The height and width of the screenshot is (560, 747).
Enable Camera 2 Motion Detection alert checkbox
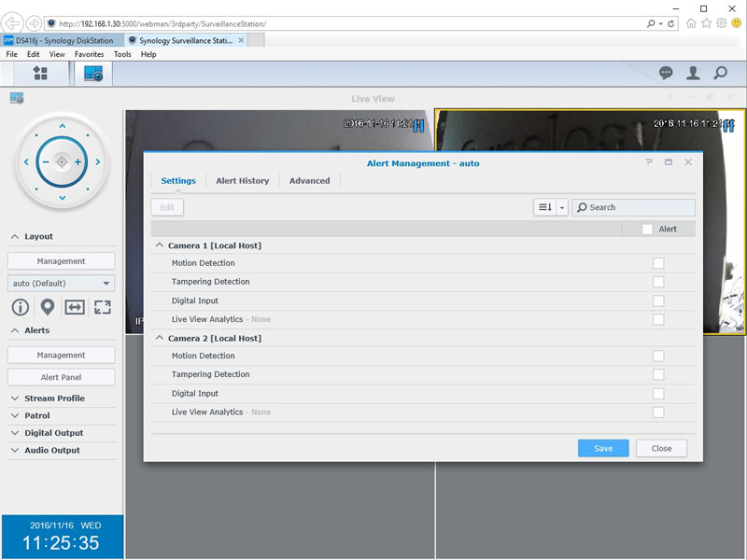(x=658, y=357)
